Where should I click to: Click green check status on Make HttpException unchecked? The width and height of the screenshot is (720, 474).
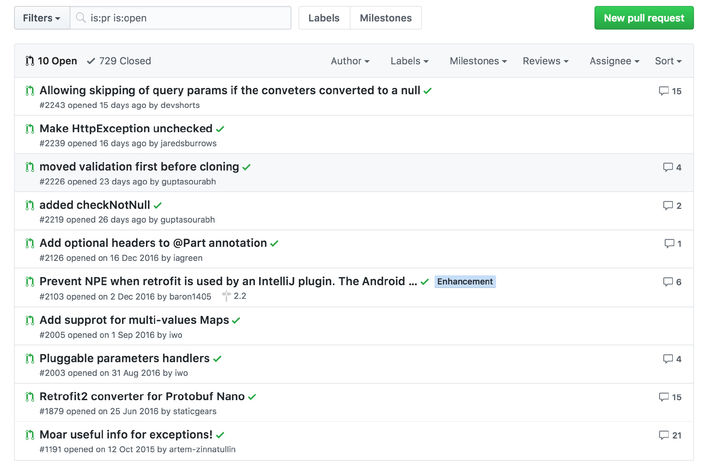click(x=220, y=129)
